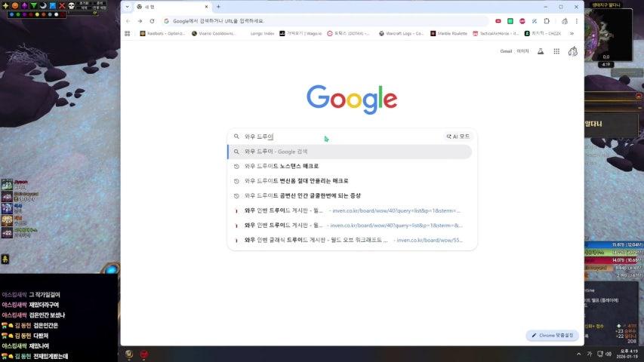The image size is (644, 362).
Task: Open Viserio Cooldowns bookmark
Action: pos(214,34)
